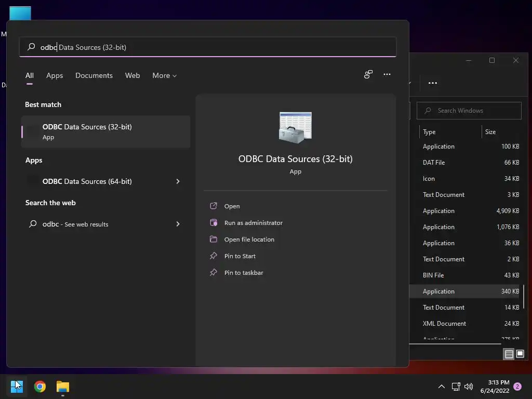Viewport: 532px width, 399px height.
Task: Click the search magnifier icon in search box
Action: click(x=31, y=47)
